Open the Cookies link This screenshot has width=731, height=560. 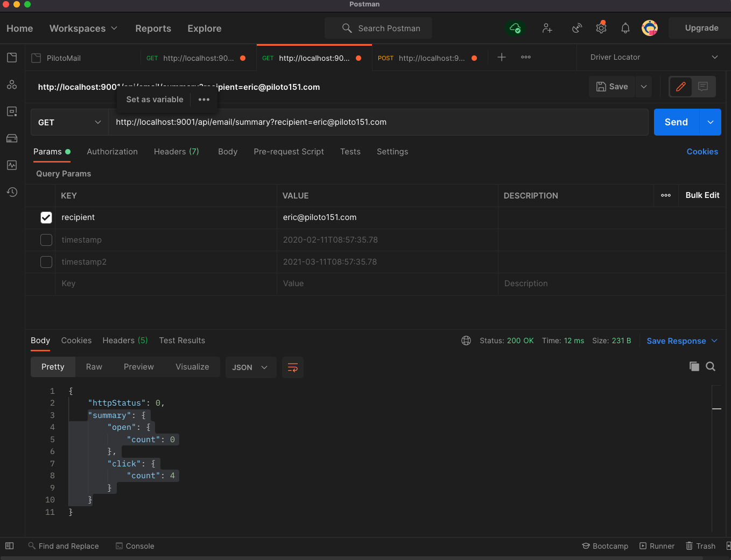tap(702, 152)
